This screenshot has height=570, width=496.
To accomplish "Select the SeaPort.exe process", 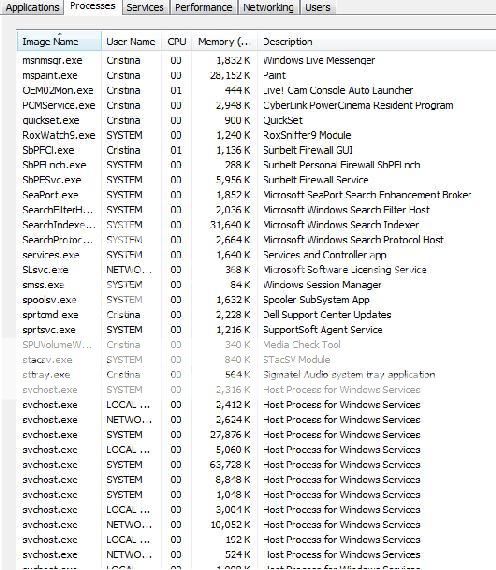I will point(256,195).
